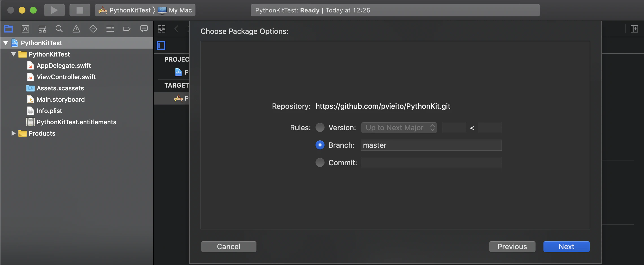The image size is (644, 265).
Task: Open Main.storyboard
Action: pos(60,99)
